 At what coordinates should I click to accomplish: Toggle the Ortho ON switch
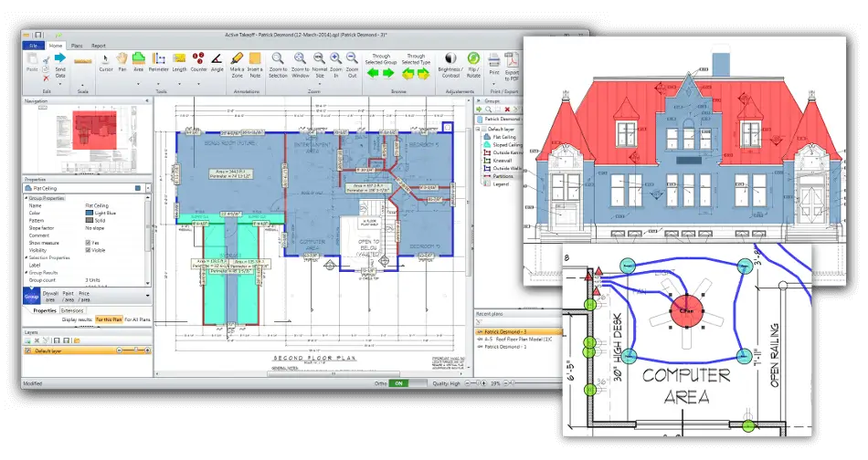[408, 383]
